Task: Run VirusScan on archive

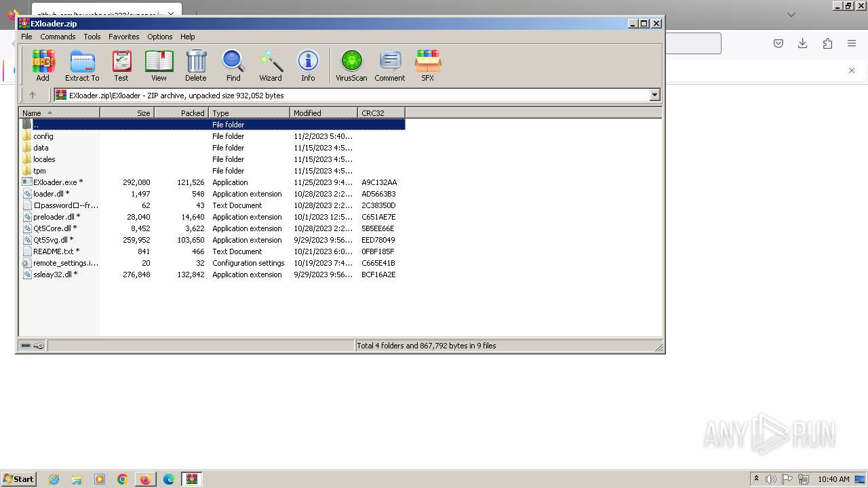Action: [x=351, y=66]
